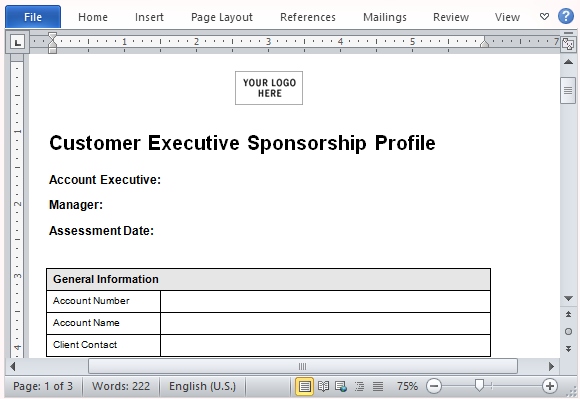
Task: Open the Select Browse Object circle button
Action: (x=568, y=332)
